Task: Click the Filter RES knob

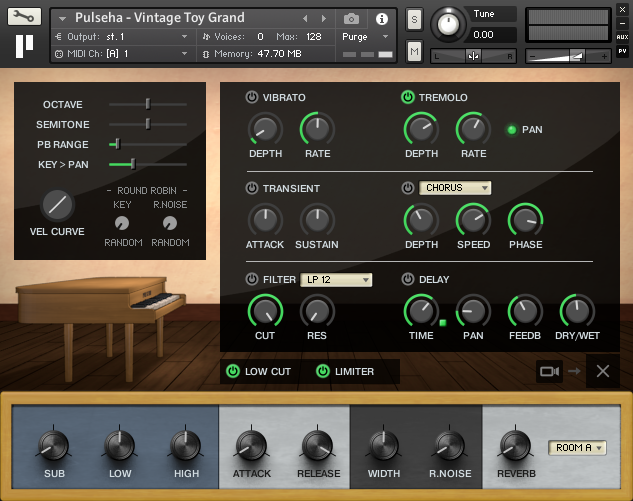Action: click(x=317, y=311)
